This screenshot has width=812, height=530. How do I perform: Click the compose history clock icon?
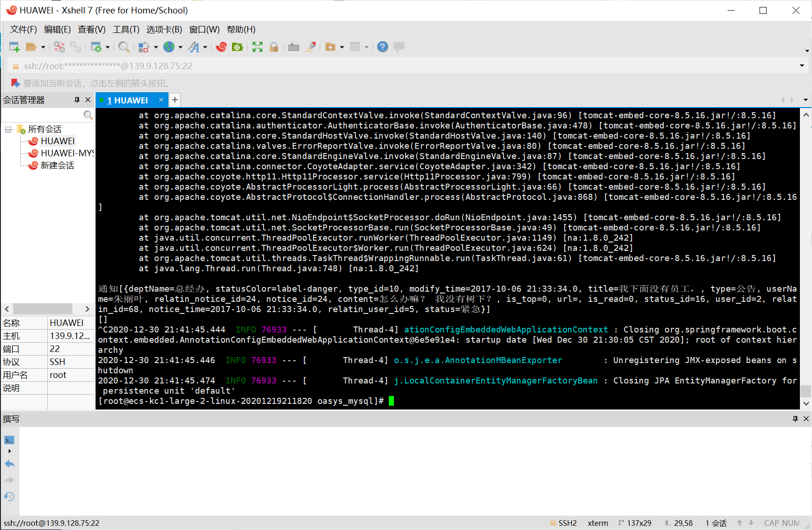9,497
